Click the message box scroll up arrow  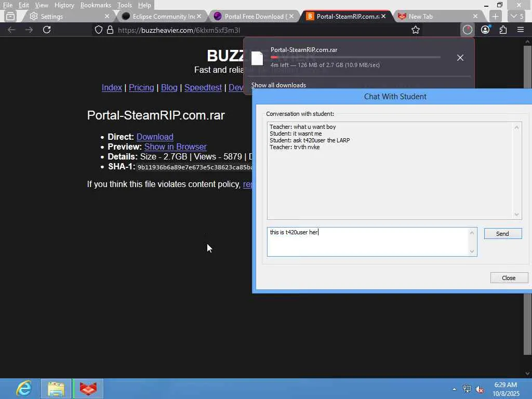click(x=472, y=233)
